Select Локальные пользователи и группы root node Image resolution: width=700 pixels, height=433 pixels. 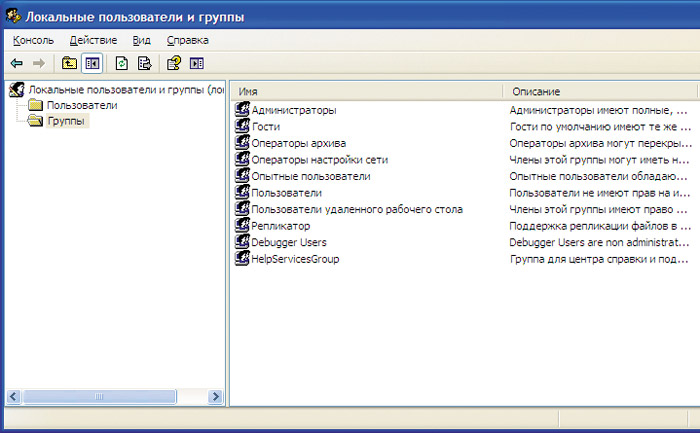tap(126, 90)
